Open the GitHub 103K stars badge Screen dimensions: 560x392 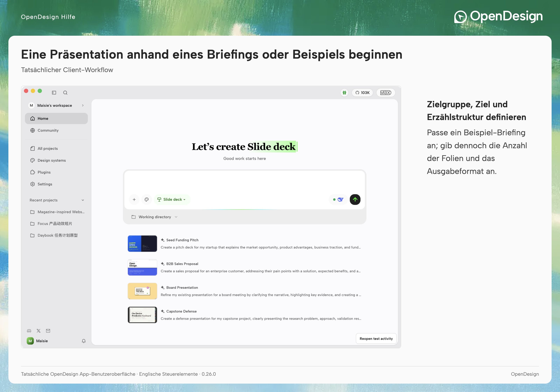pyautogui.click(x=362, y=93)
